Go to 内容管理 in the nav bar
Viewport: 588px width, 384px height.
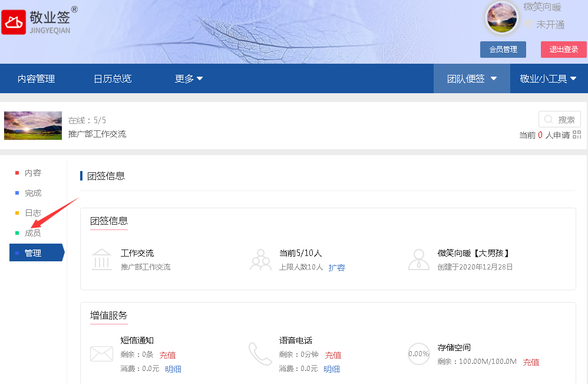36,78
